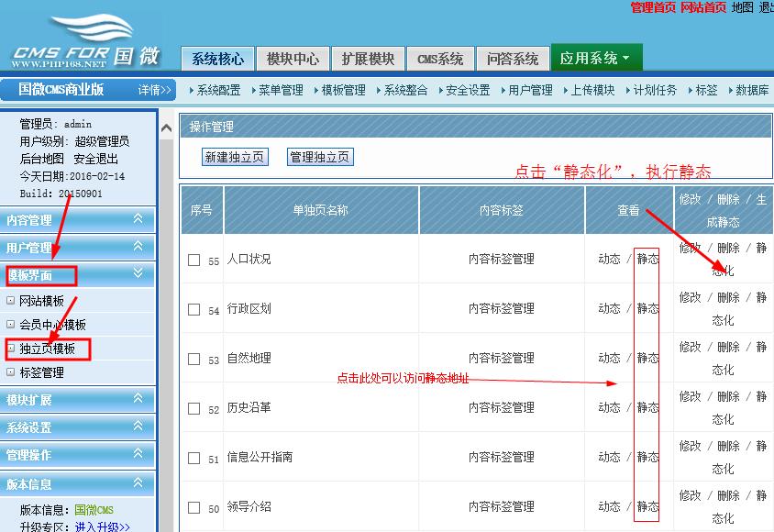Expand the 系统设置 sidebar section
This screenshot has width=774, height=532.
point(78,427)
